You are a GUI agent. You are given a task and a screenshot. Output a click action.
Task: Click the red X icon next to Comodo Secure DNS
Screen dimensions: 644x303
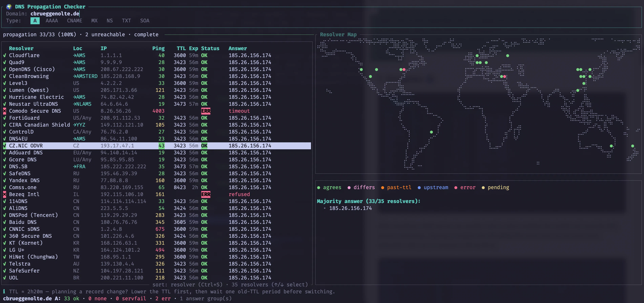click(5, 111)
